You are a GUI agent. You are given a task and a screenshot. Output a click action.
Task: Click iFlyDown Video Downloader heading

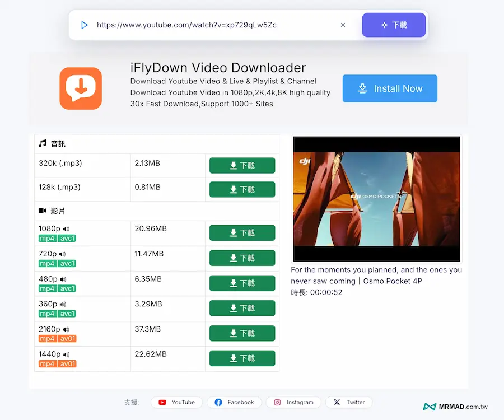click(x=218, y=68)
